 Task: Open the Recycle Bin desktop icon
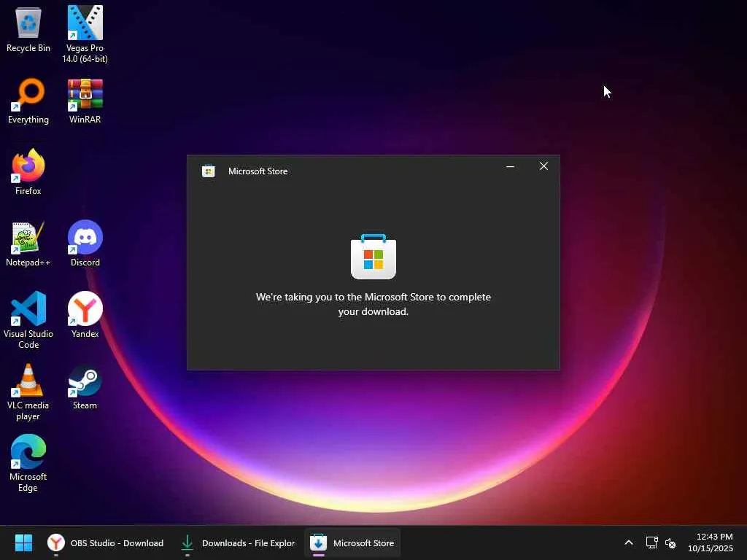[28, 29]
